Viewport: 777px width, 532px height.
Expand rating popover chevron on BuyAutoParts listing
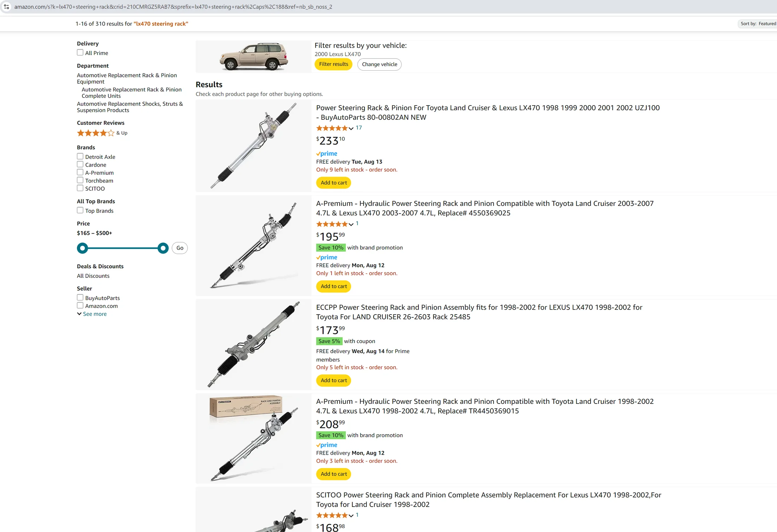point(351,128)
